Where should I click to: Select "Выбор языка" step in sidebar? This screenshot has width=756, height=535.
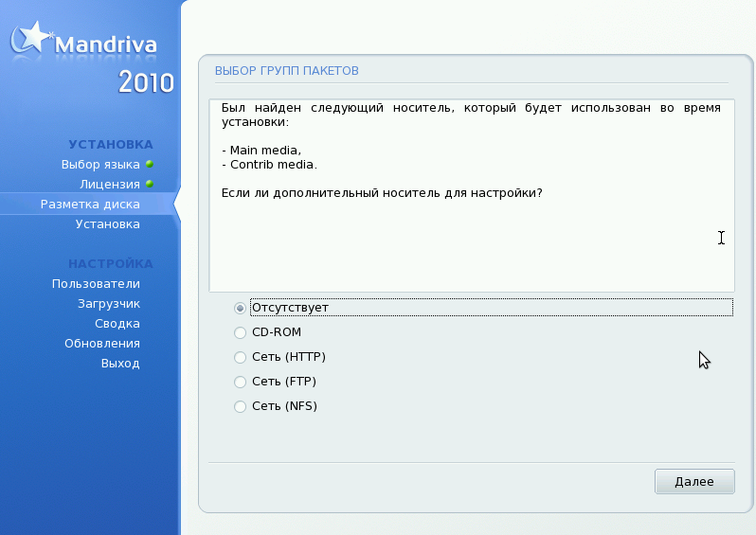(x=100, y=165)
